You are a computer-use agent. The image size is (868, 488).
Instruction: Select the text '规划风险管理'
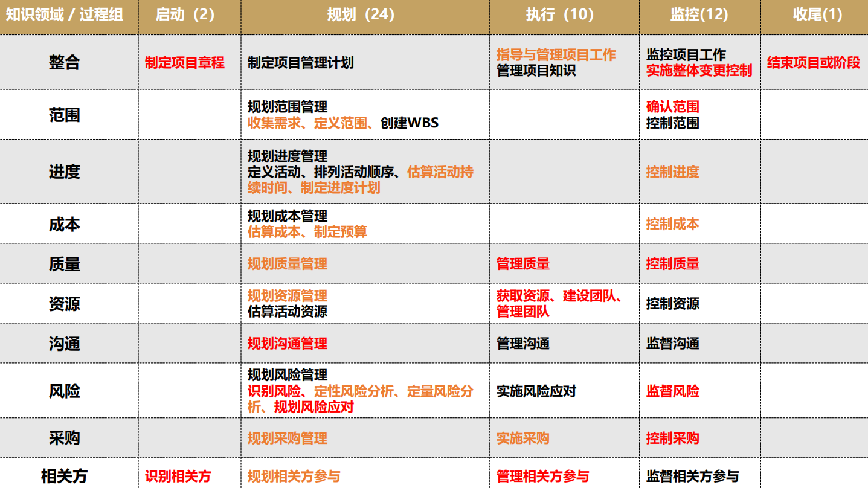point(287,375)
